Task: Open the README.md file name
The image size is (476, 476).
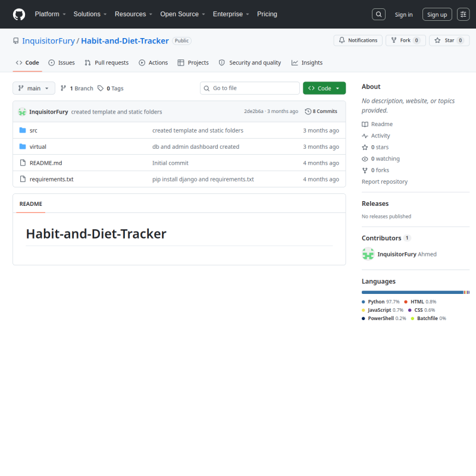Action: (x=46, y=163)
